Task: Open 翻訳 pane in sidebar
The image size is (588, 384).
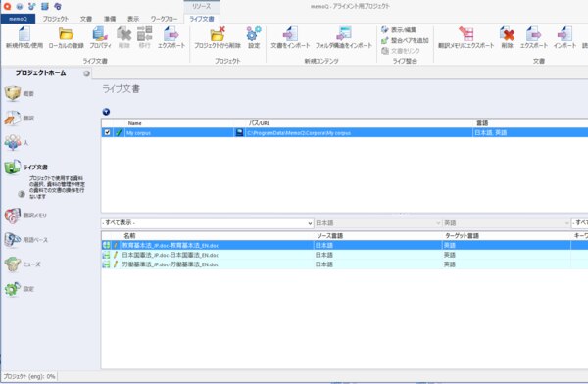Action: point(20,119)
